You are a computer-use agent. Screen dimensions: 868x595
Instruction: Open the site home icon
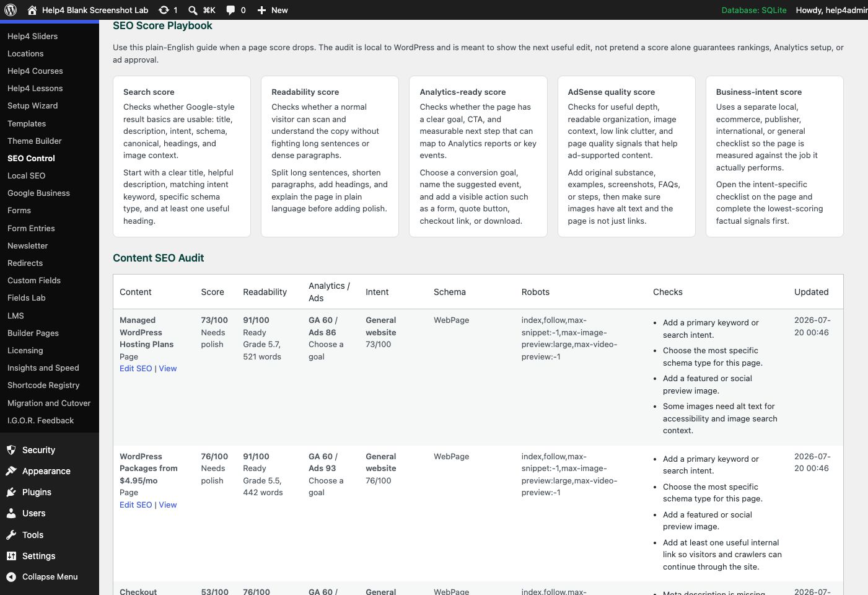tap(32, 10)
